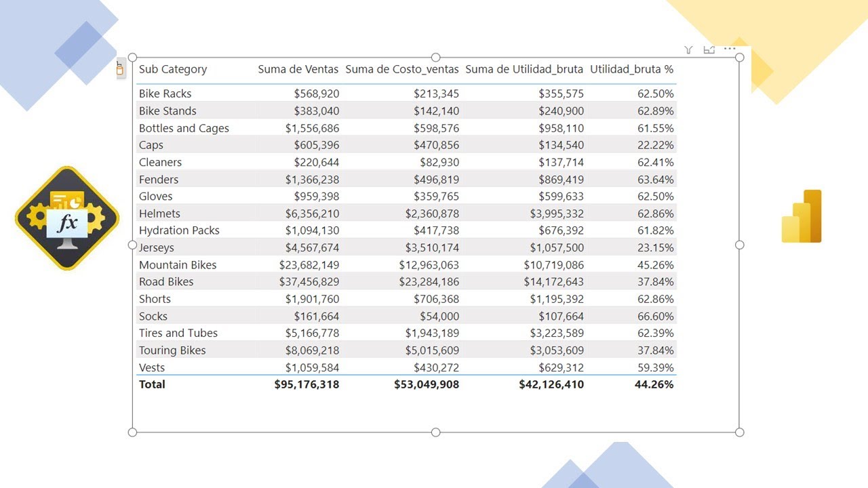Image resolution: width=868 pixels, height=488 pixels.
Task: Select the Road Bikes row label
Action: (166, 282)
